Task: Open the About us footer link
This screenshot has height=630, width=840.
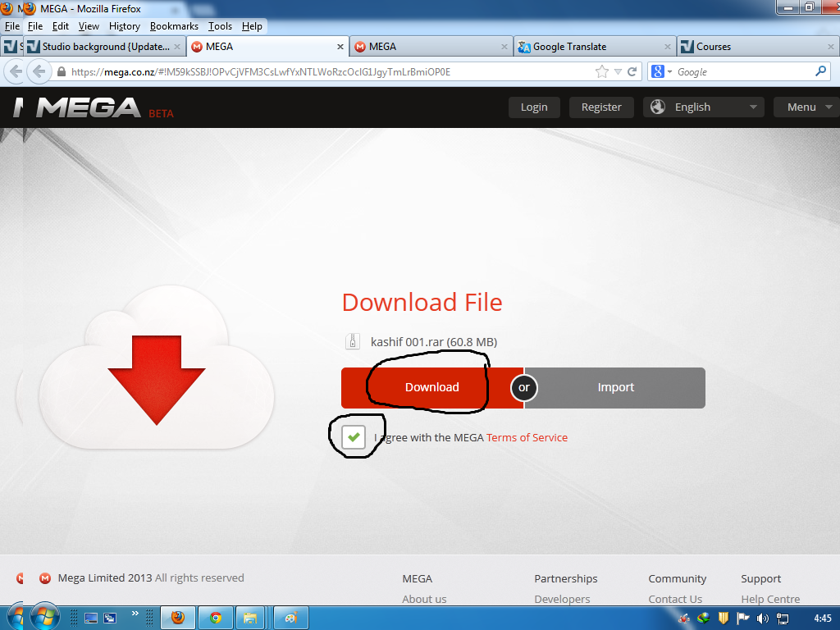Action: (x=424, y=599)
